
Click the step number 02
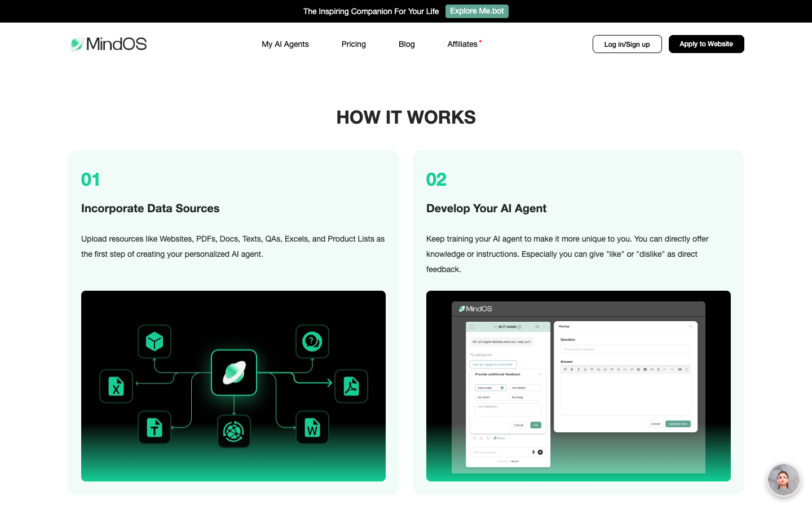click(x=436, y=179)
